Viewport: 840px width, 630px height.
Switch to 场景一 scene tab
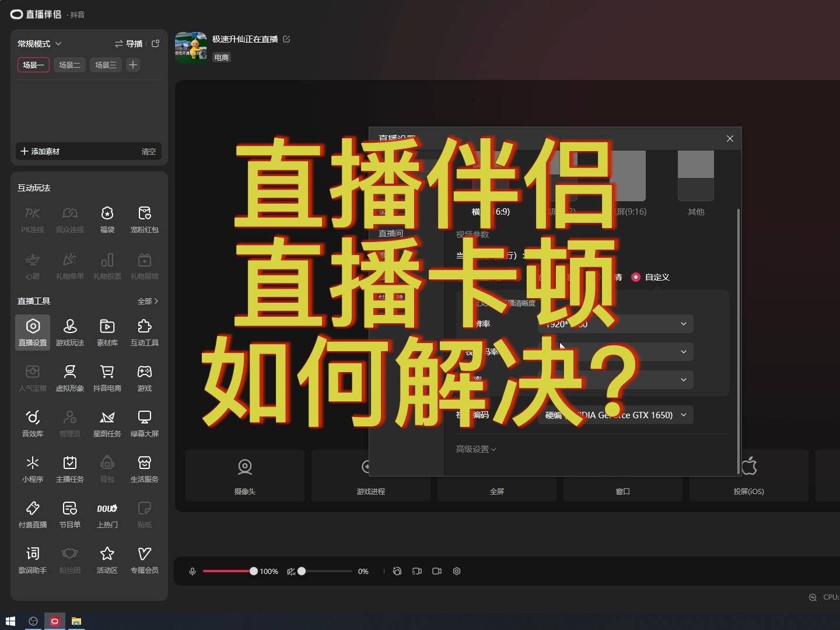[33, 65]
